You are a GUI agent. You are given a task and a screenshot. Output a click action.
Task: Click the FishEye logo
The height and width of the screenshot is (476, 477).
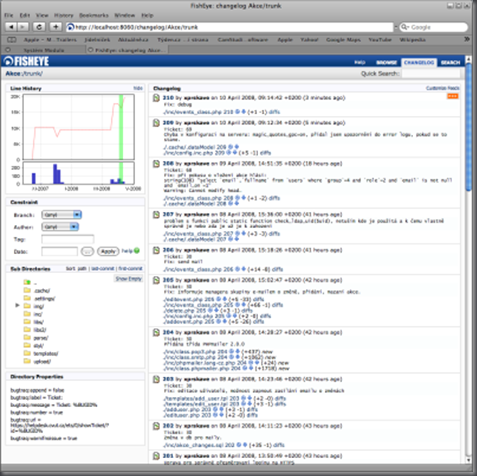(x=26, y=61)
